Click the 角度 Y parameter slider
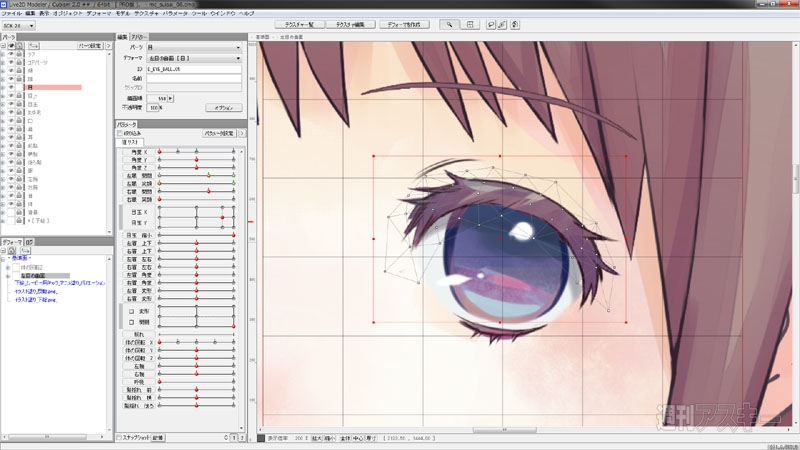 (196, 160)
